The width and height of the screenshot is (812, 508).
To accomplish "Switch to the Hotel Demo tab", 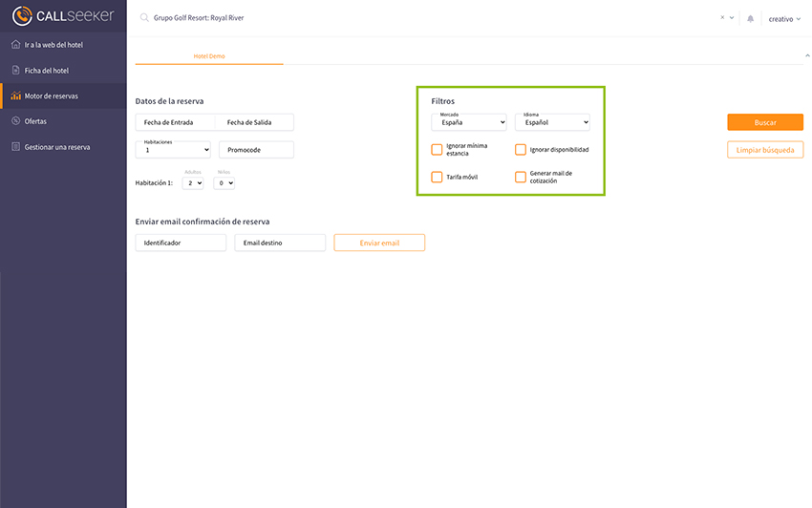I will coord(209,56).
